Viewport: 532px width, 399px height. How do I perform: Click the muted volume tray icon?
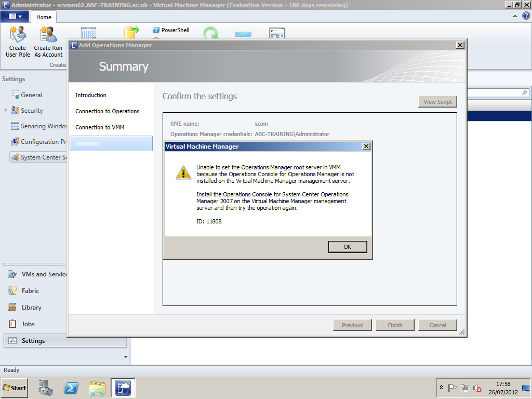(477, 388)
